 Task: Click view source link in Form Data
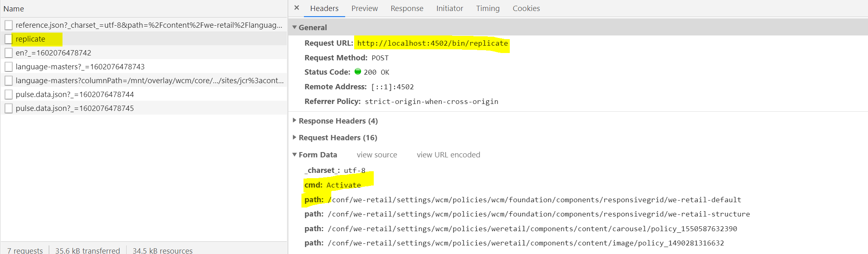tap(377, 155)
